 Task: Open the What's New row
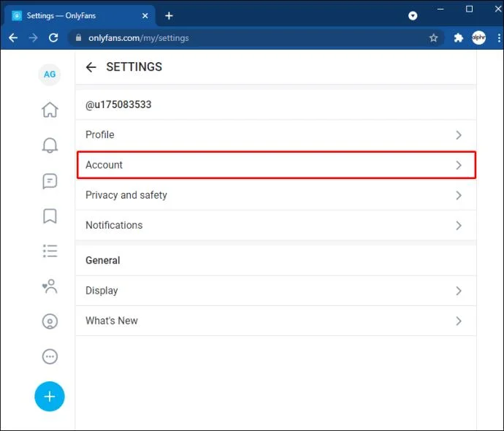click(x=276, y=321)
